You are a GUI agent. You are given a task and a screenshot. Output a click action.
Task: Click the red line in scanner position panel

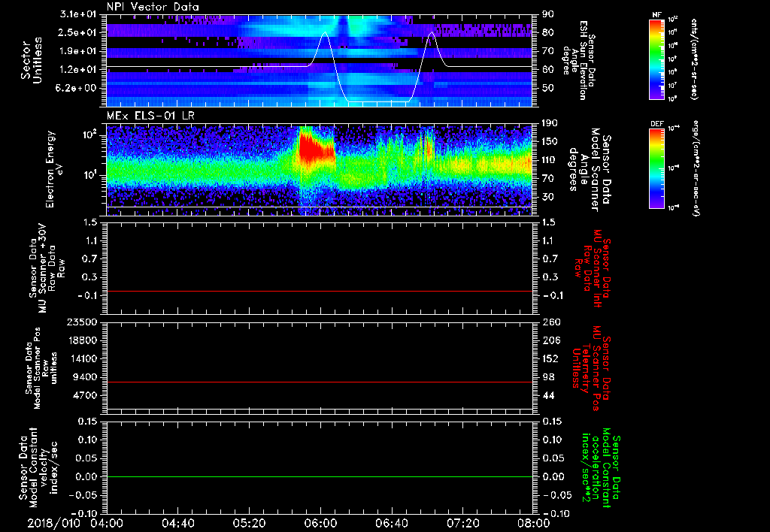[320, 382]
